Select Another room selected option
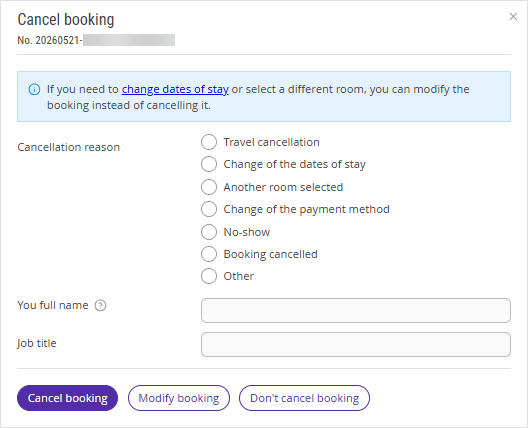This screenshot has width=528, height=428. coord(209,187)
